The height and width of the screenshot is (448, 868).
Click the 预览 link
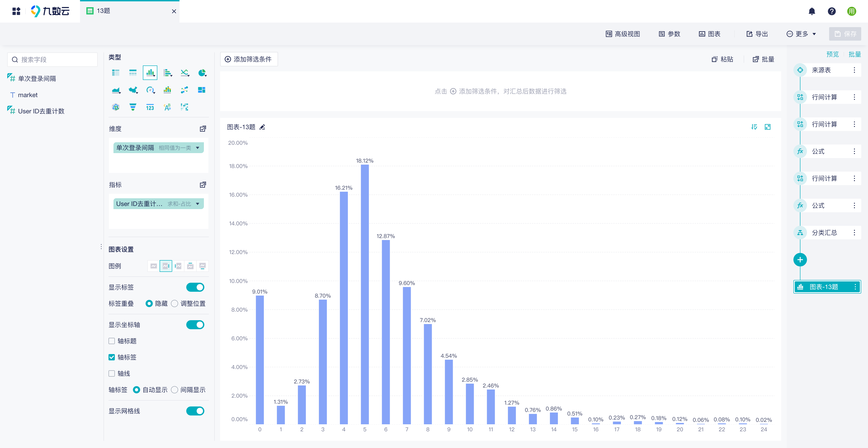[x=832, y=54]
